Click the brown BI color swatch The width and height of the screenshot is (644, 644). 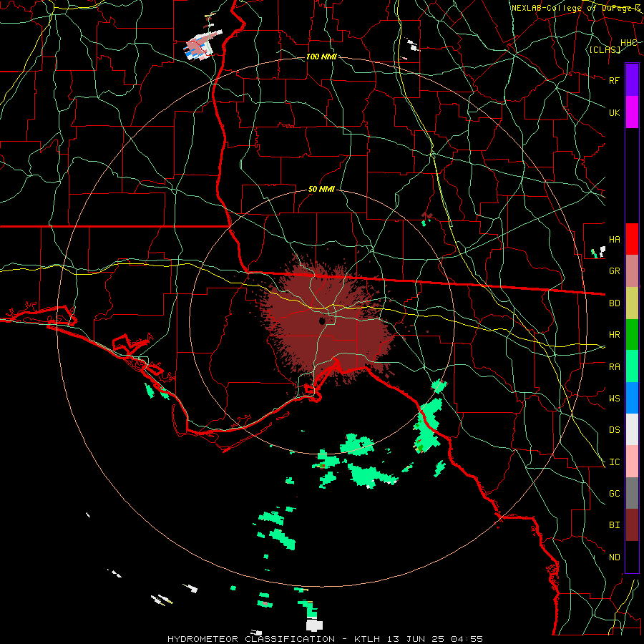pyautogui.click(x=632, y=525)
